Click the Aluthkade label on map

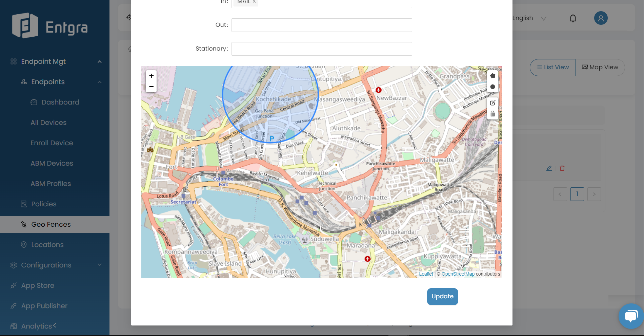coord(346,128)
